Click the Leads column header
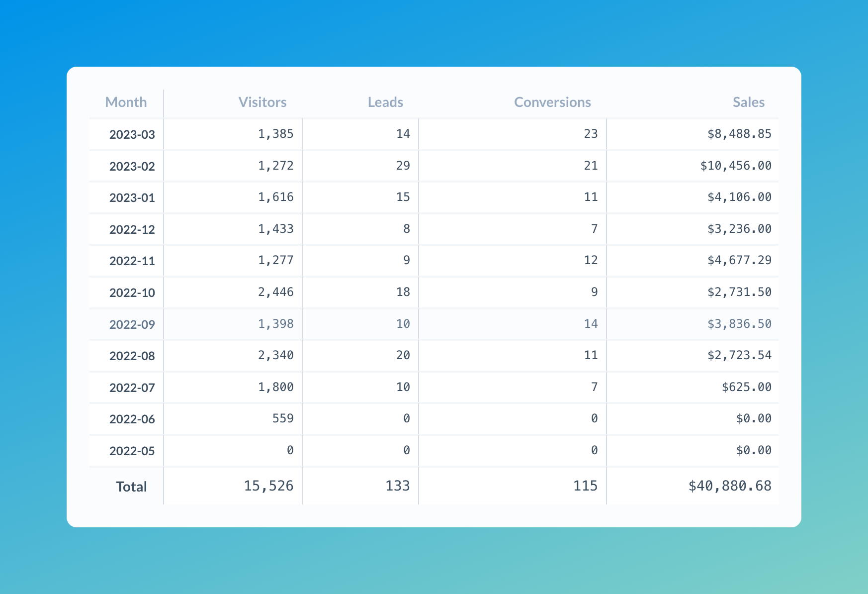Viewport: 868px width, 594px height. [385, 102]
